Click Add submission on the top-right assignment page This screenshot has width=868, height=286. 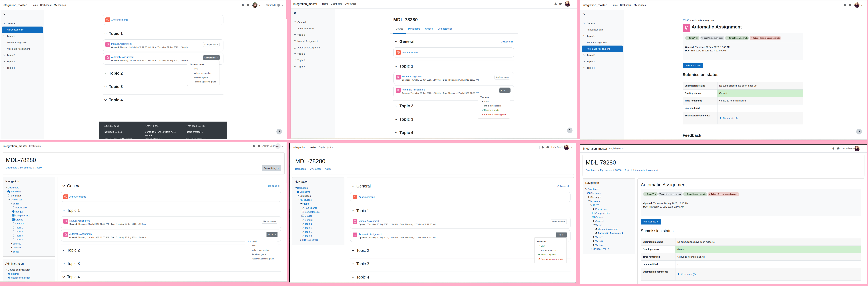click(x=692, y=65)
